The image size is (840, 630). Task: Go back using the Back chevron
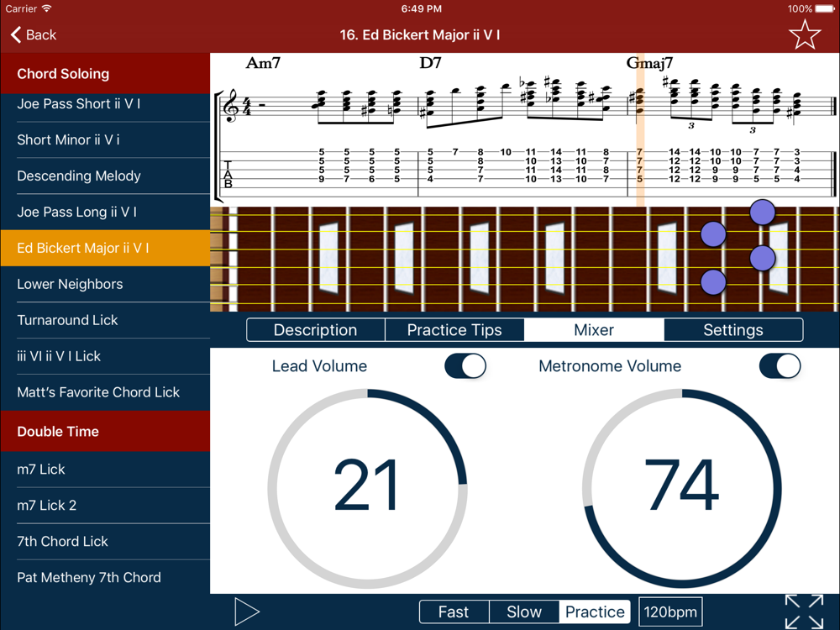34,34
